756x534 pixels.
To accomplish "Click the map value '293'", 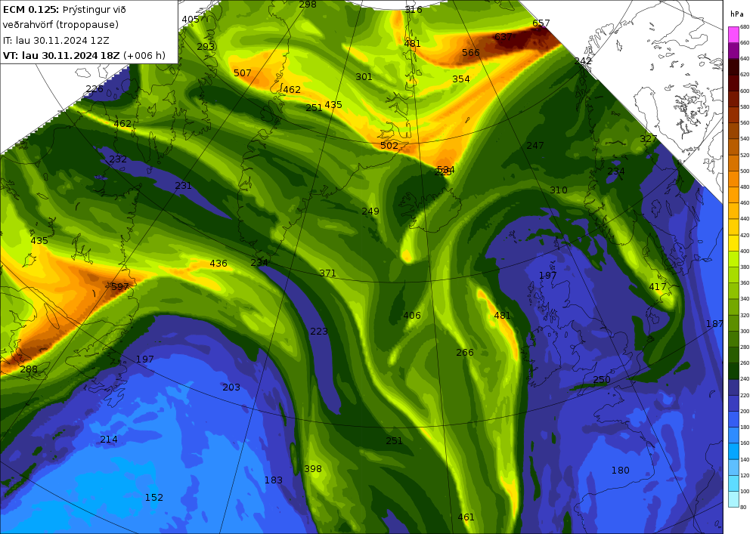I will 206,46.
